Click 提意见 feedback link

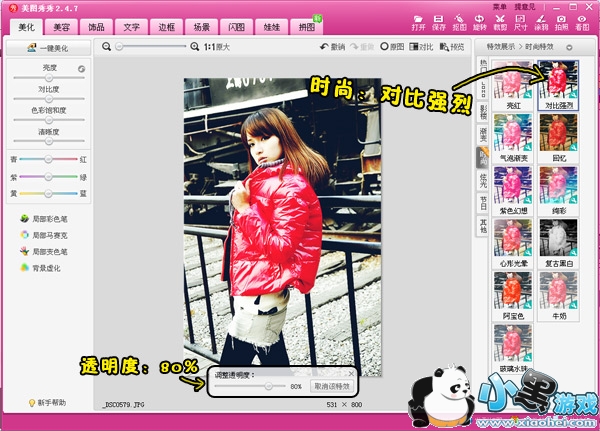point(525,7)
